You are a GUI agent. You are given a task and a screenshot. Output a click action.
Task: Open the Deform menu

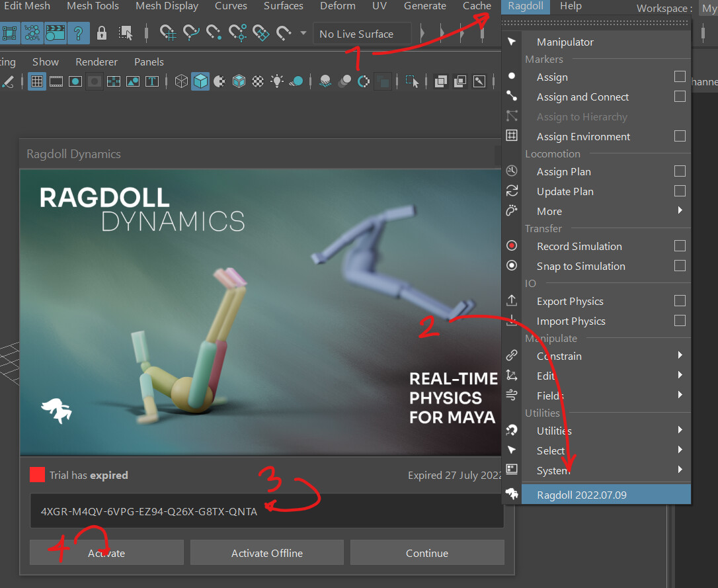(337, 6)
